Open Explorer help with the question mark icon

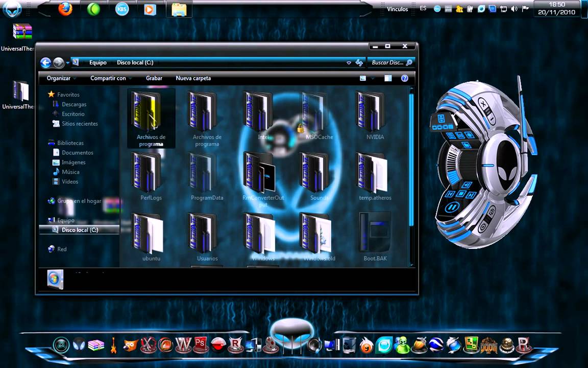click(404, 78)
